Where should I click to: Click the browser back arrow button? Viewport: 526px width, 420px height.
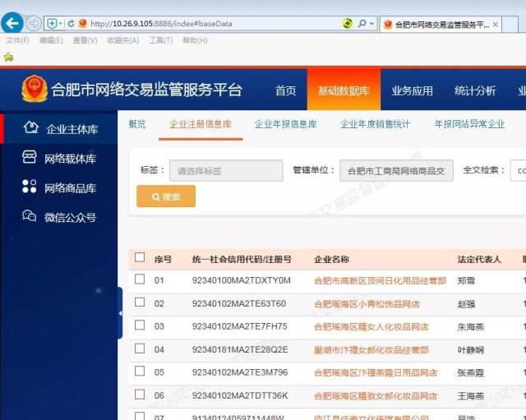point(12,23)
